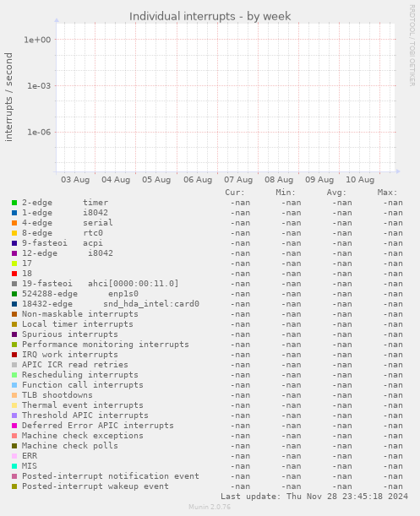The image size is (420, 516).
Task: Click the graph title Individual interrupts - by week
Action: point(210,16)
